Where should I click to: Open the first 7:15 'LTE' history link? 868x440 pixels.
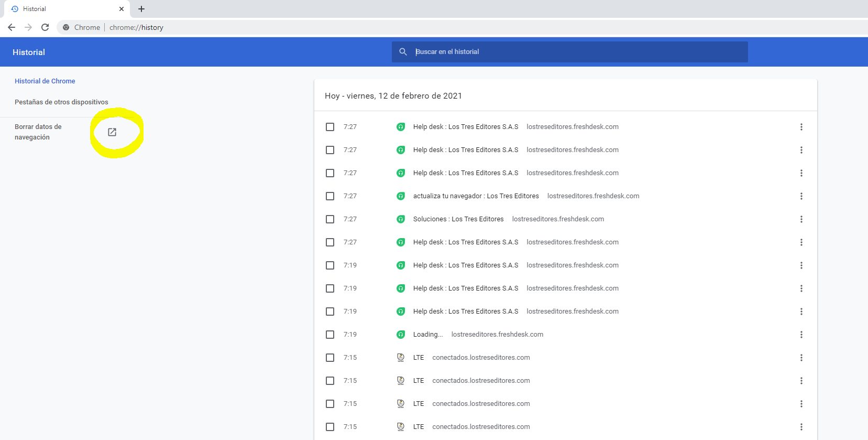pyautogui.click(x=419, y=358)
